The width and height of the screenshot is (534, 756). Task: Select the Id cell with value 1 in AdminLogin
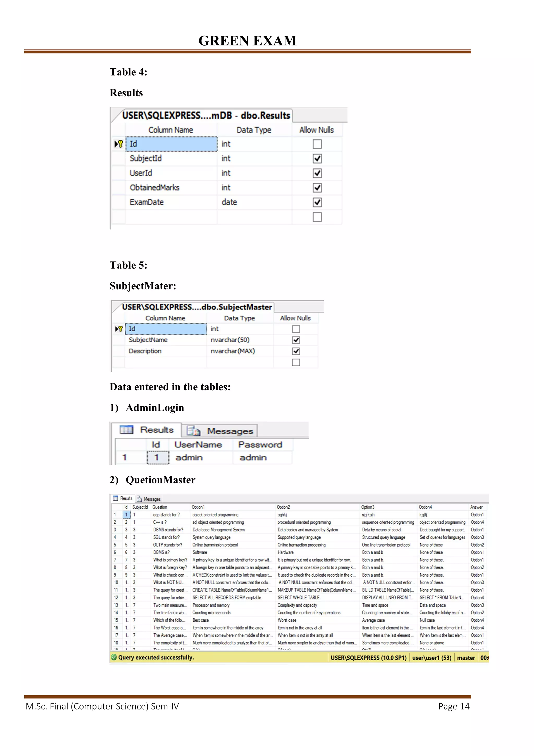click(158, 457)
